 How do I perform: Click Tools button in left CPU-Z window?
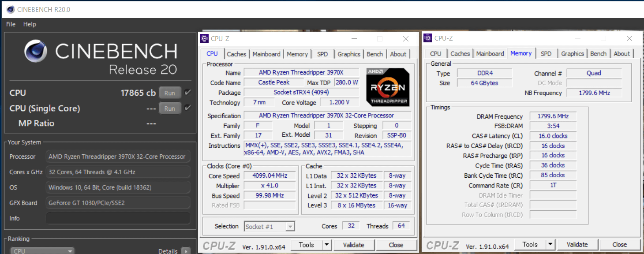[x=307, y=245]
